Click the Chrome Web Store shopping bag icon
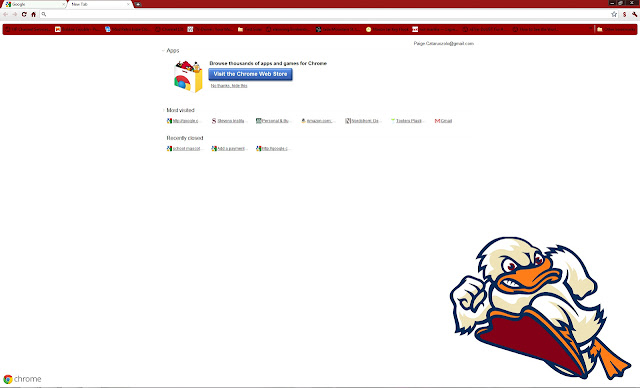The width and height of the screenshot is (640, 388). 188,76
